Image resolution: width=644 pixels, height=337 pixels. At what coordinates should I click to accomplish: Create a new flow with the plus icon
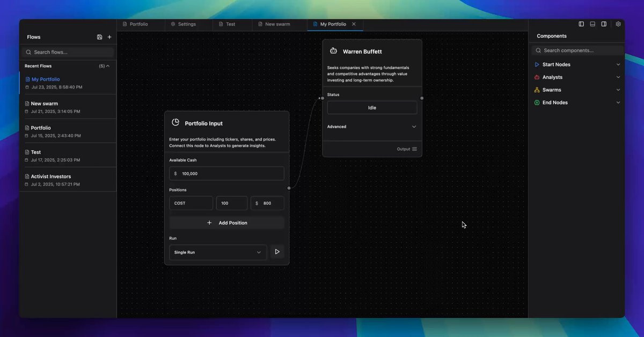109,37
